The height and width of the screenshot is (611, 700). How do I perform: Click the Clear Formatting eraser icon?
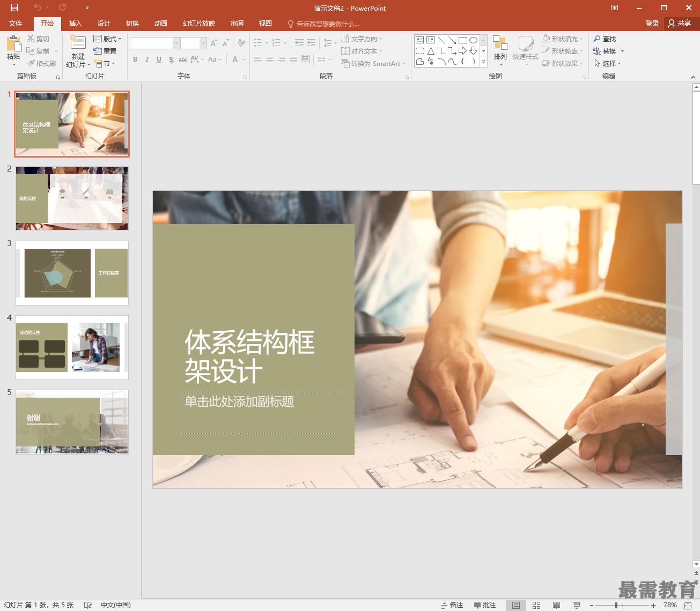(241, 43)
